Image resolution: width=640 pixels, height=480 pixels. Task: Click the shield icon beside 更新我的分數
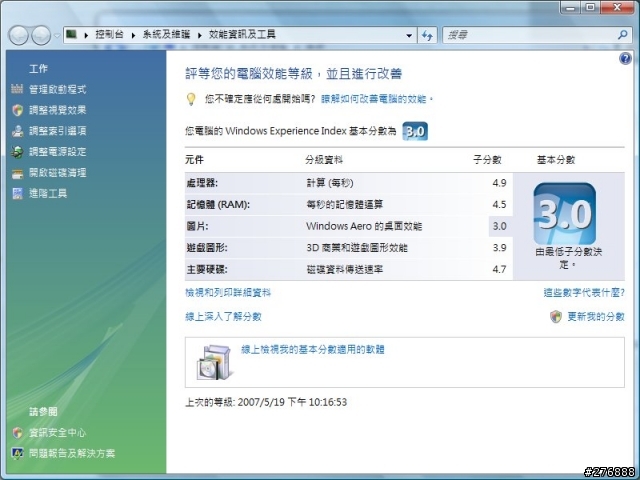(556, 317)
